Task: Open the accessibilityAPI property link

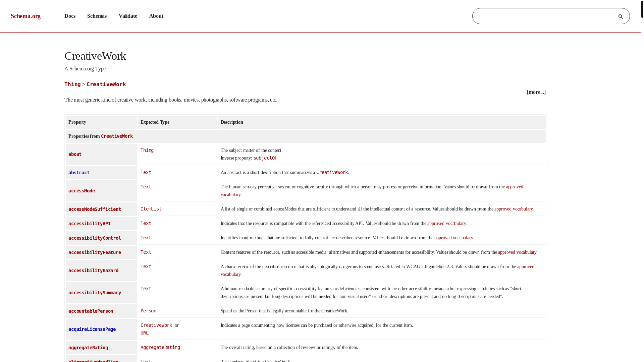Action: point(90,224)
